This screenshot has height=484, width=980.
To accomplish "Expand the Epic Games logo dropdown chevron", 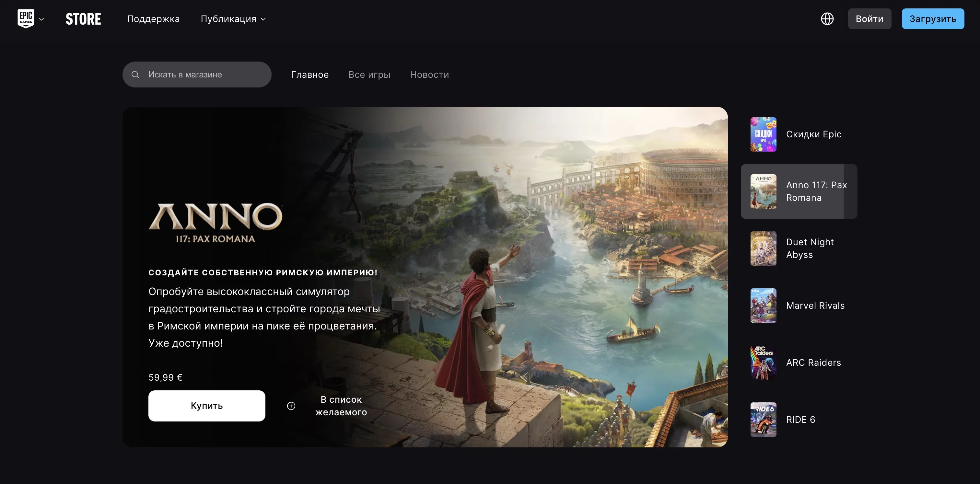I will click(x=42, y=19).
